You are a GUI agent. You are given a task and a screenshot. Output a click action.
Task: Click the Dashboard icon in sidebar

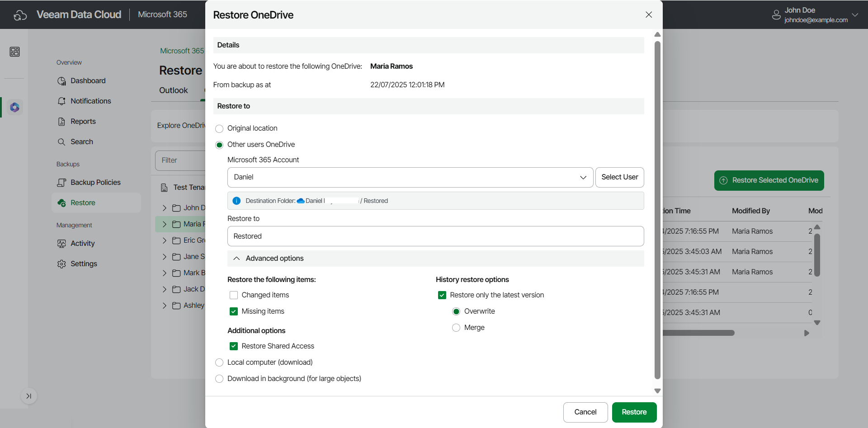61,81
